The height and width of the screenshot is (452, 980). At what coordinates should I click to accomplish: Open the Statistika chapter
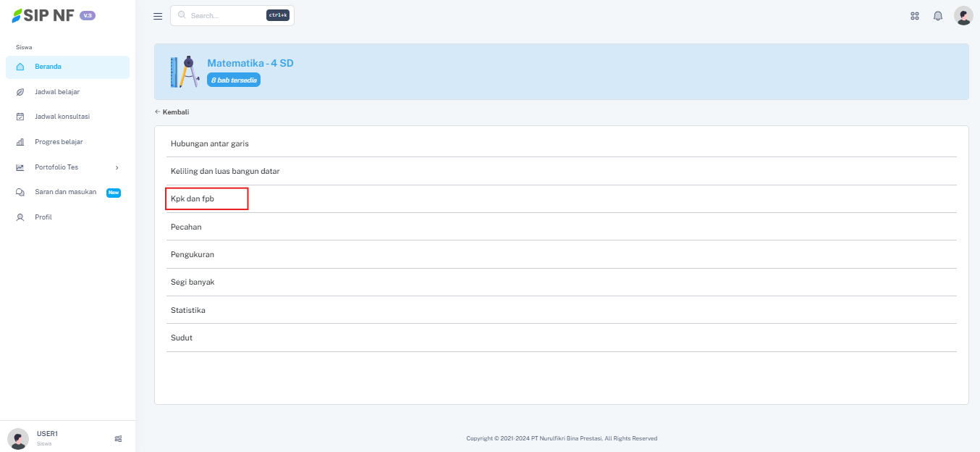(x=188, y=310)
